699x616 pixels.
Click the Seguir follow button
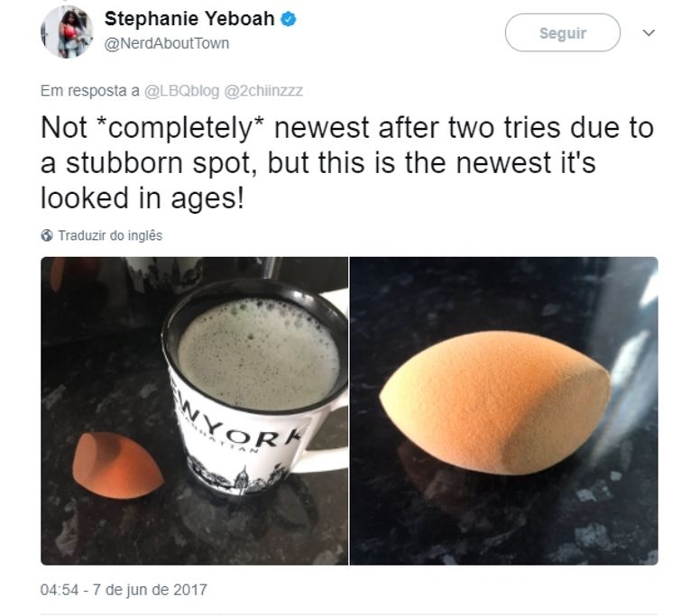pyautogui.click(x=562, y=32)
